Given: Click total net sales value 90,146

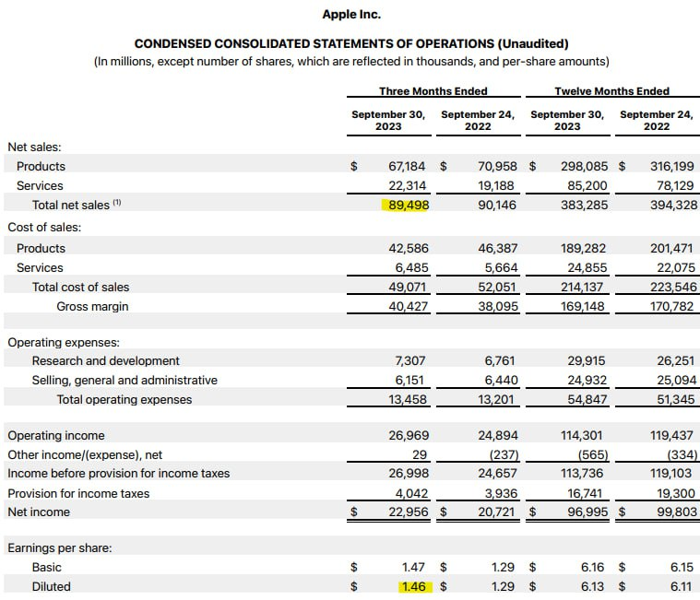Looking at the screenshot, I should tap(497, 206).
